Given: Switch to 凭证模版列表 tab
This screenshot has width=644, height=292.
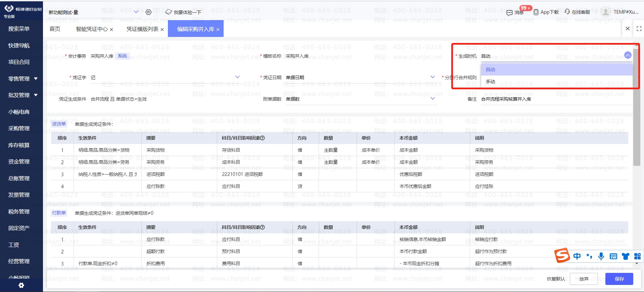Looking at the screenshot, I should [x=142, y=29].
